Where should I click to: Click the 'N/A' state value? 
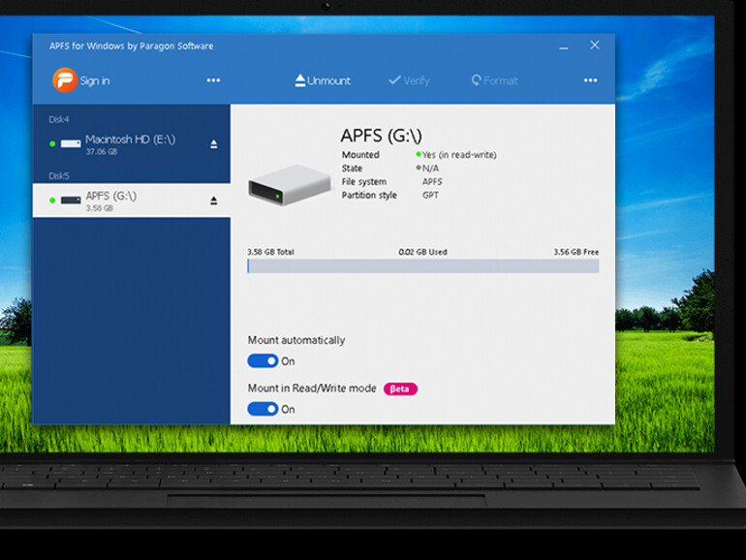coord(430,168)
